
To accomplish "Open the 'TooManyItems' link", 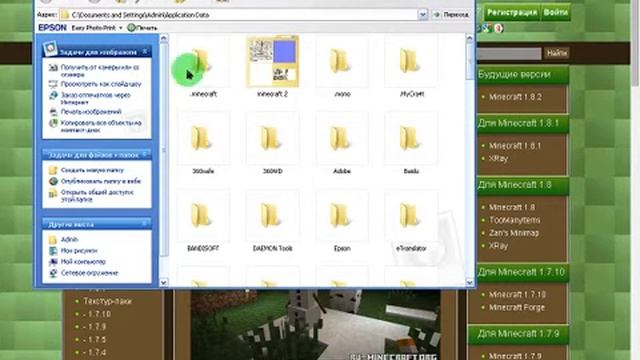I will point(515,220).
